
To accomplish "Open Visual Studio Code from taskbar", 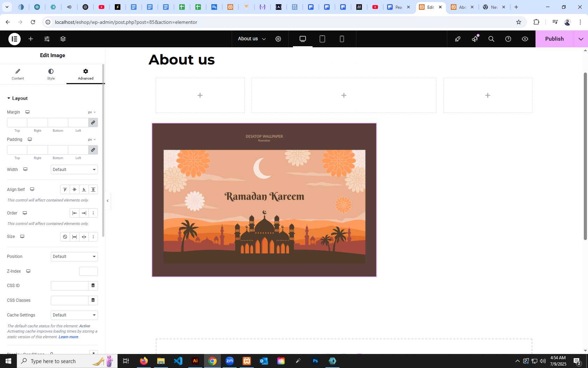I will click(x=178, y=361).
